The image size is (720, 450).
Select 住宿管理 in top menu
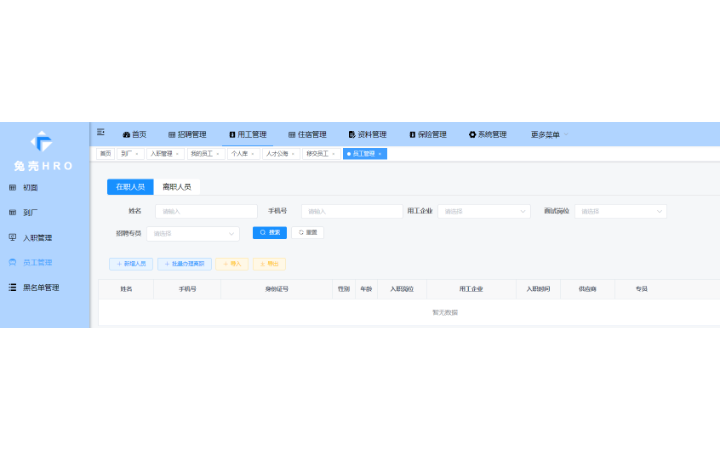click(x=307, y=135)
